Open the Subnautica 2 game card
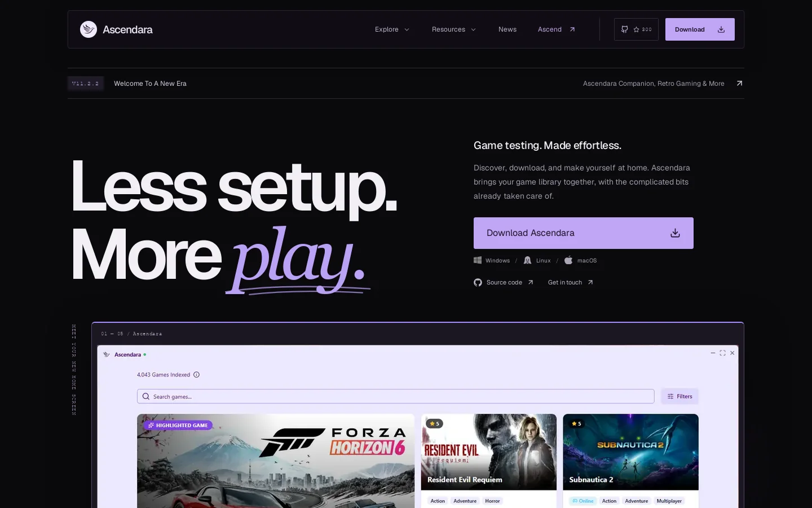812x508 pixels. (630, 461)
